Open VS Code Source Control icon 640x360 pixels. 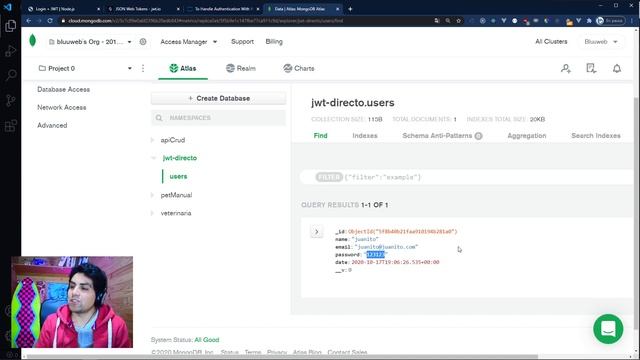tap(11, 100)
